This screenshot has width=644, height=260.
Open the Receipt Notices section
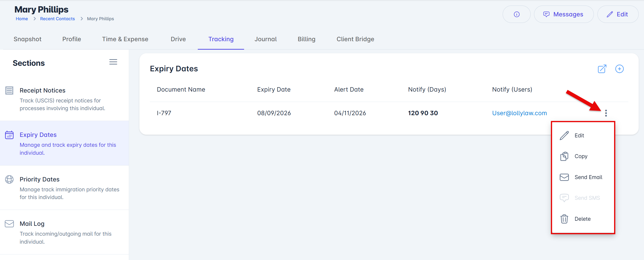[x=42, y=90]
